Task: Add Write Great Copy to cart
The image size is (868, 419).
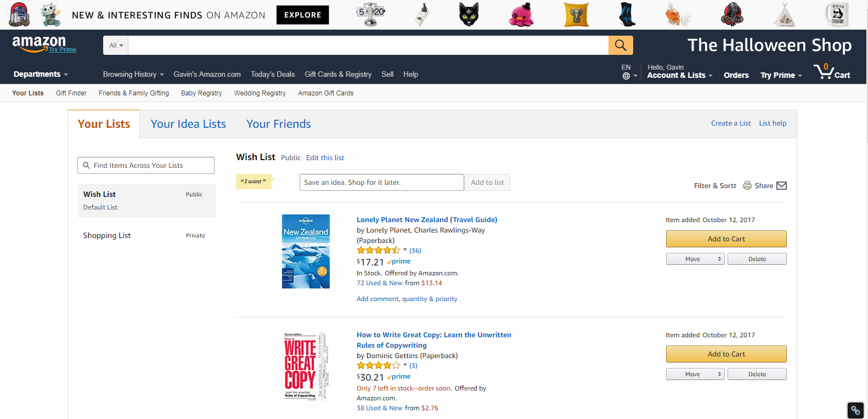Action: point(726,354)
